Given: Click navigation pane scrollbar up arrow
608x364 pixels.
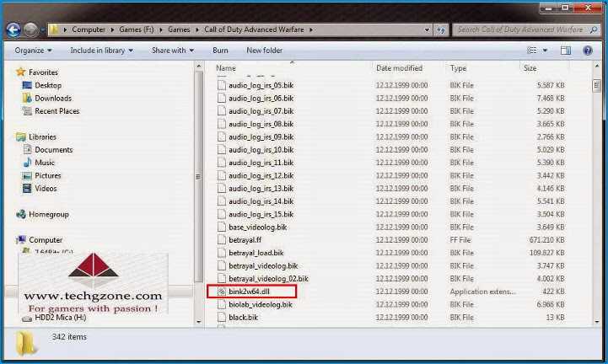Looking at the screenshot, I should point(199,67).
